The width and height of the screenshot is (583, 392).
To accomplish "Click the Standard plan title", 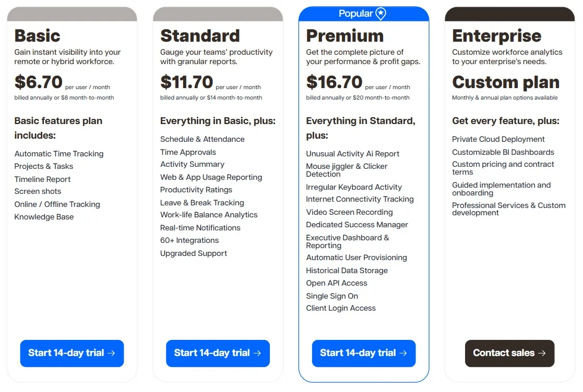I will coord(200,36).
